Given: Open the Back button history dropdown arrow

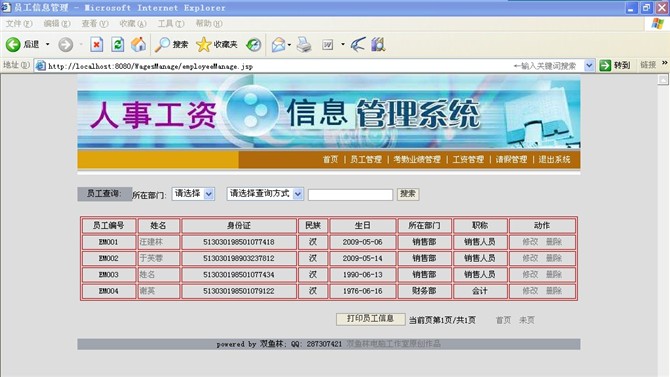Looking at the screenshot, I should (x=47, y=44).
